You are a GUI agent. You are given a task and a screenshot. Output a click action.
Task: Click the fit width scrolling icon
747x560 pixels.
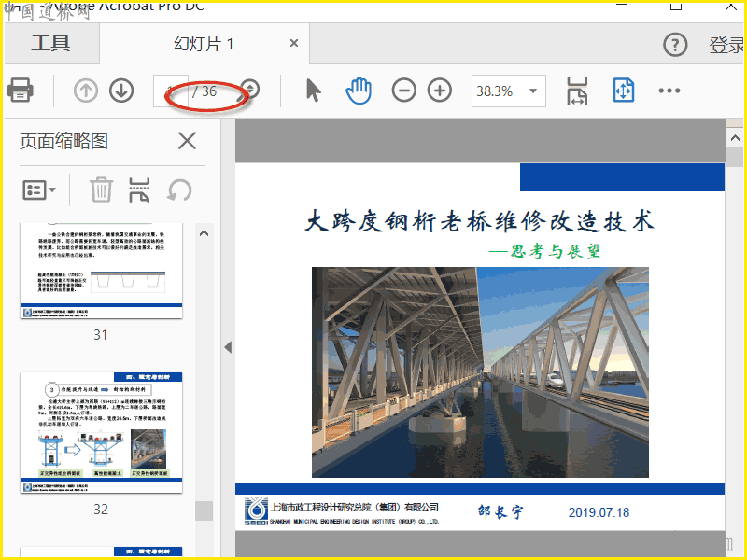[x=577, y=91]
